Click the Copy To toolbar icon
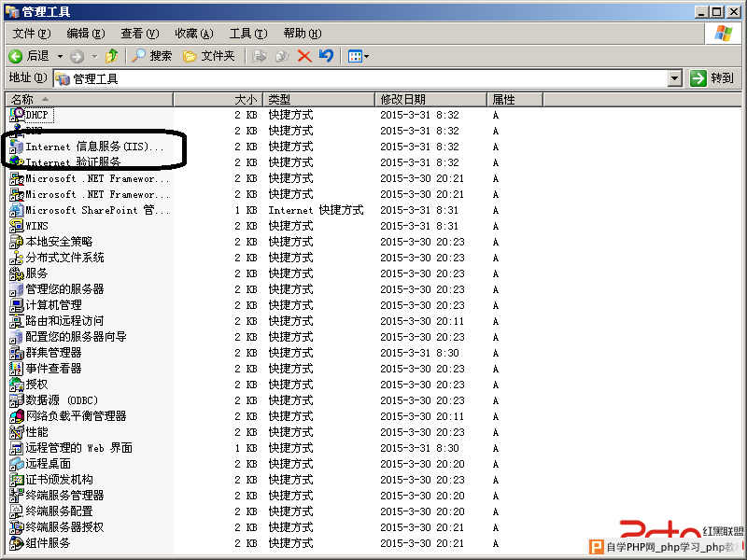The height and width of the screenshot is (560, 747). pyautogui.click(x=282, y=56)
